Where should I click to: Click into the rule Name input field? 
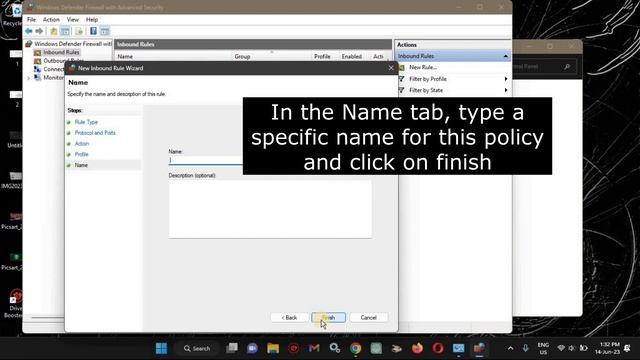tap(205, 160)
